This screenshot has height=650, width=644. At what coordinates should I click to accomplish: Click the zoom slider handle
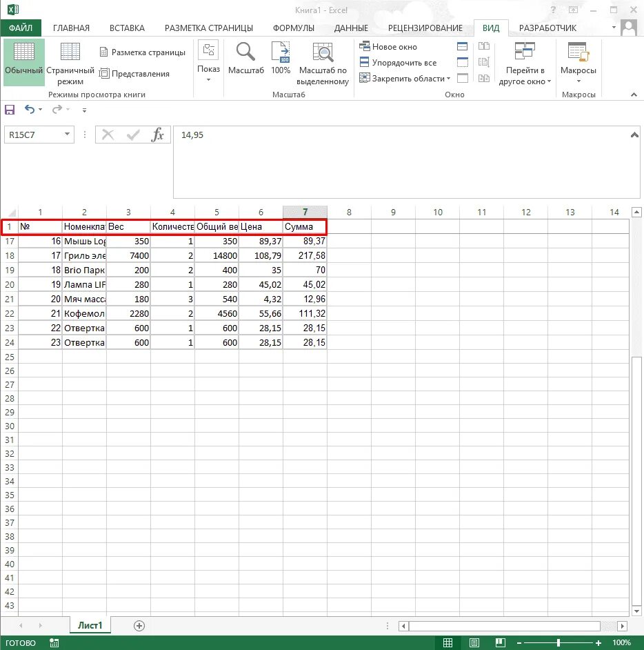pos(559,642)
